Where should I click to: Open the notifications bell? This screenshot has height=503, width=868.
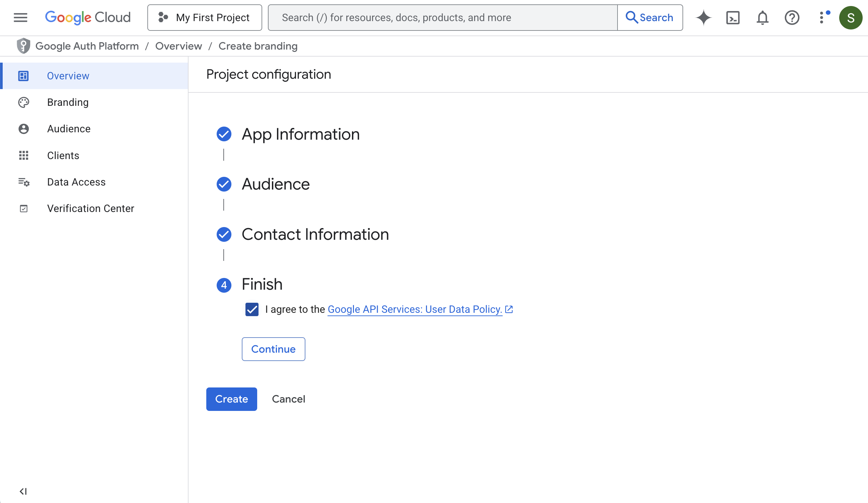pos(762,17)
